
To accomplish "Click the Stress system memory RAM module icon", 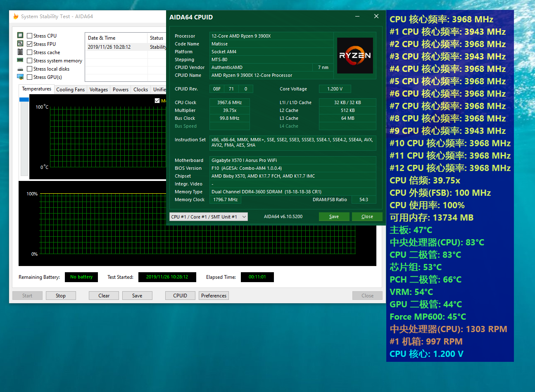I will (x=20, y=60).
